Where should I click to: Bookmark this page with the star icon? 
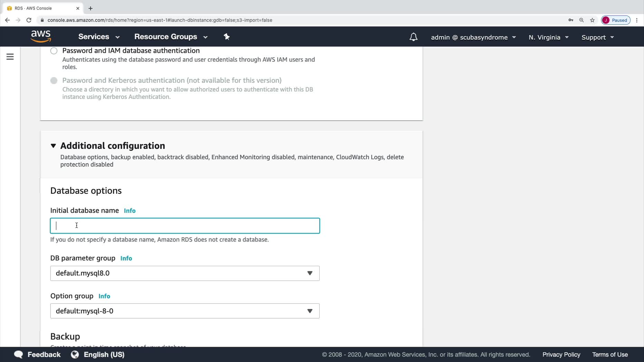[592, 20]
